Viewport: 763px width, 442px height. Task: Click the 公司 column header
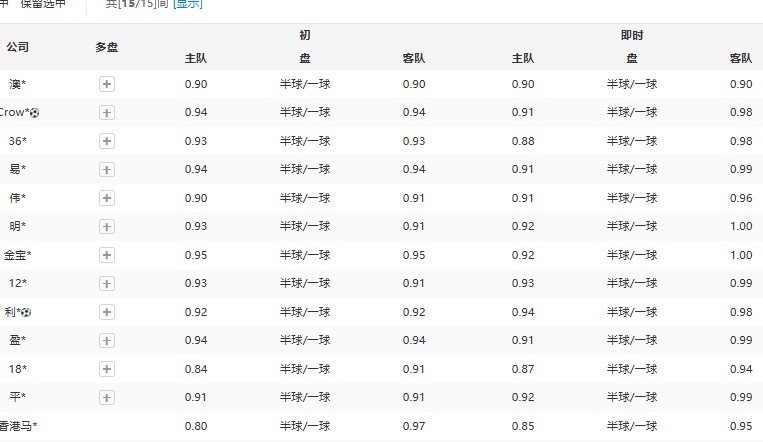(17, 47)
